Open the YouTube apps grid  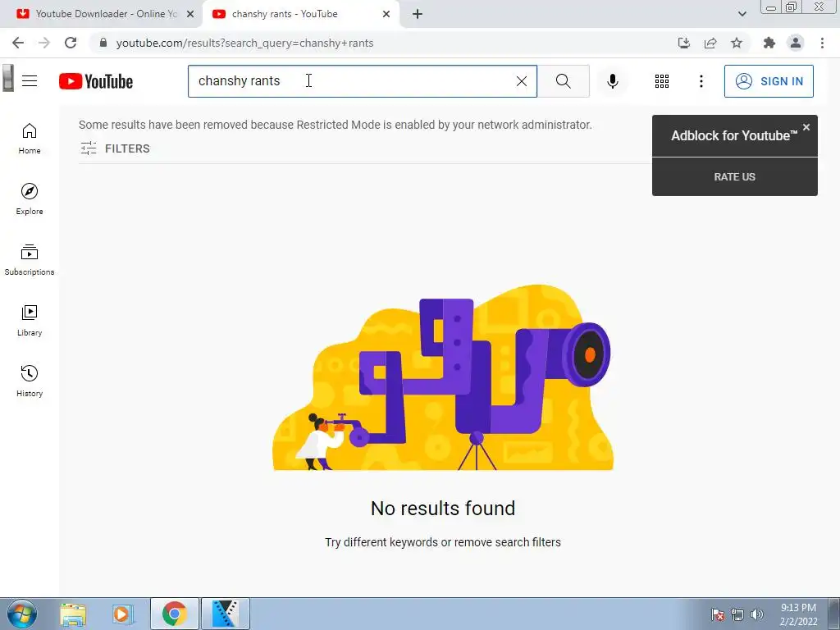coord(662,81)
